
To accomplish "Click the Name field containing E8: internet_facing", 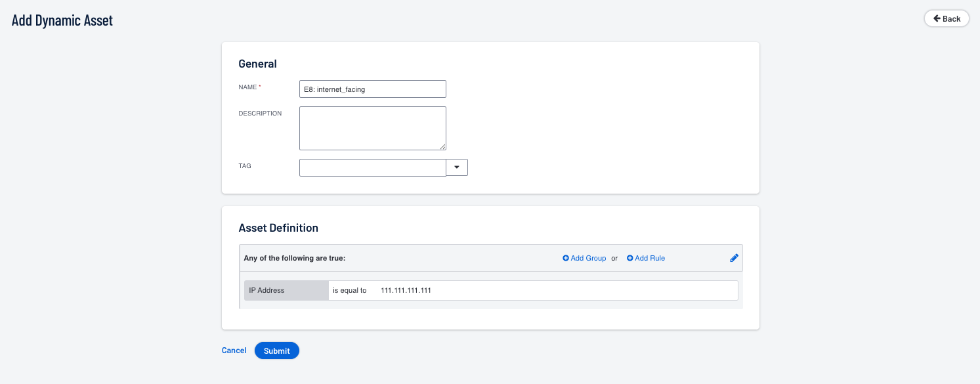I will tap(372, 89).
